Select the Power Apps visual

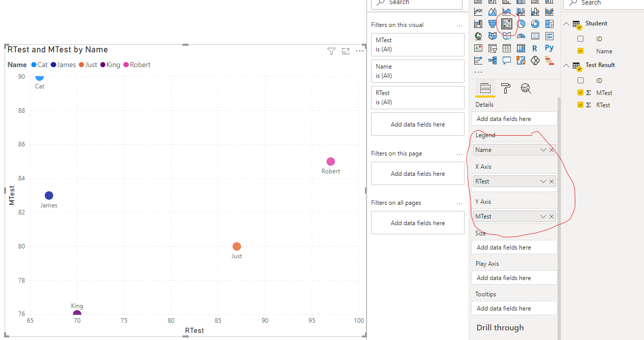(535, 60)
